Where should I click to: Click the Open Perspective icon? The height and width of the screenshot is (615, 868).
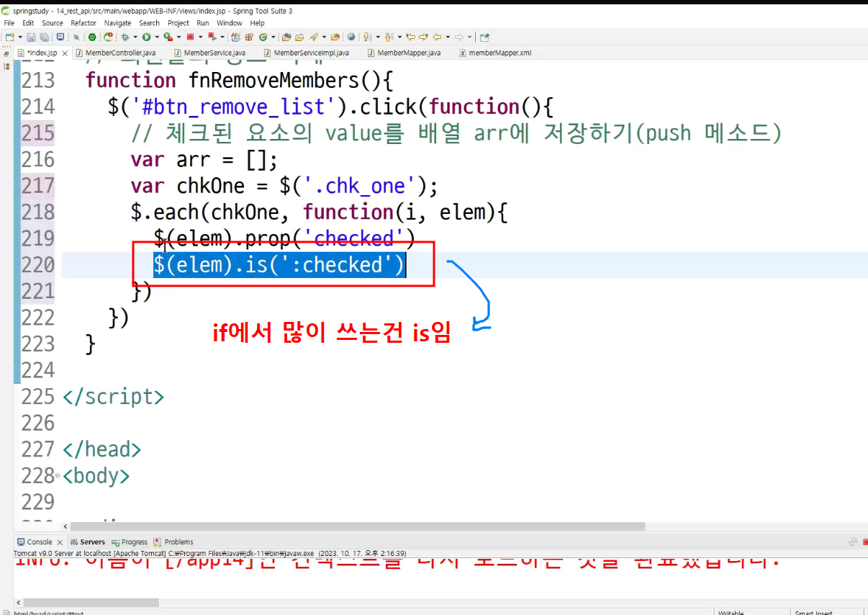pos(484,37)
